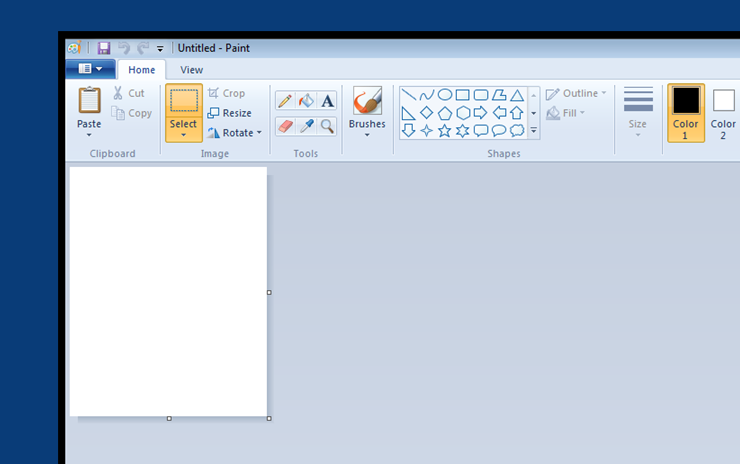Screen dimensions: 740x464
Task: Choose the Oval callout shape
Action: tap(499, 131)
